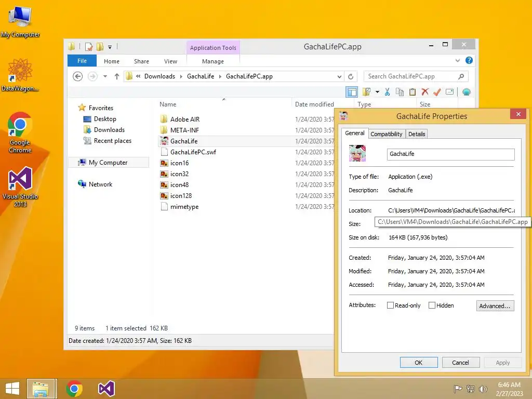Toggle the Read-only checkbox
The width and height of the screenshot is (532, 399).
[x=390, y=305]
